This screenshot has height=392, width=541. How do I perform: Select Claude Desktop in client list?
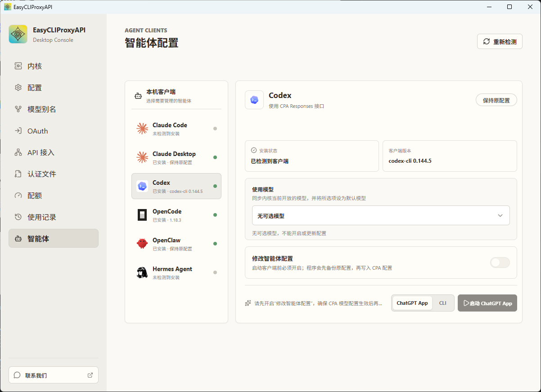click(176, 157)
